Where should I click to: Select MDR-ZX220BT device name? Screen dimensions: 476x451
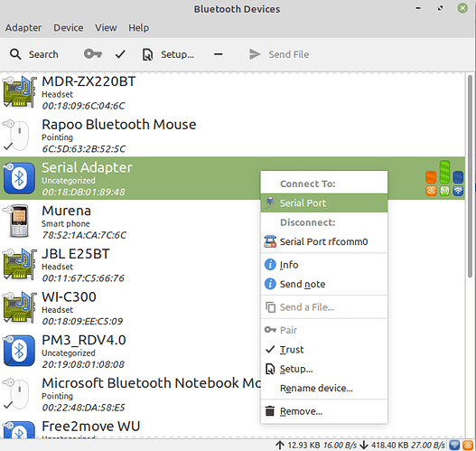(89, 81)
